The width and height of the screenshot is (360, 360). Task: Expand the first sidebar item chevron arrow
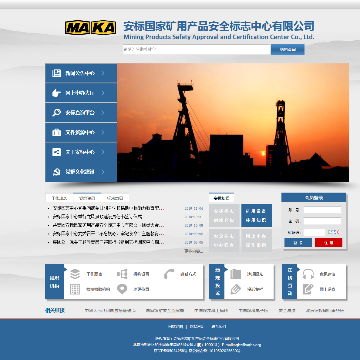tap(103, 73)
